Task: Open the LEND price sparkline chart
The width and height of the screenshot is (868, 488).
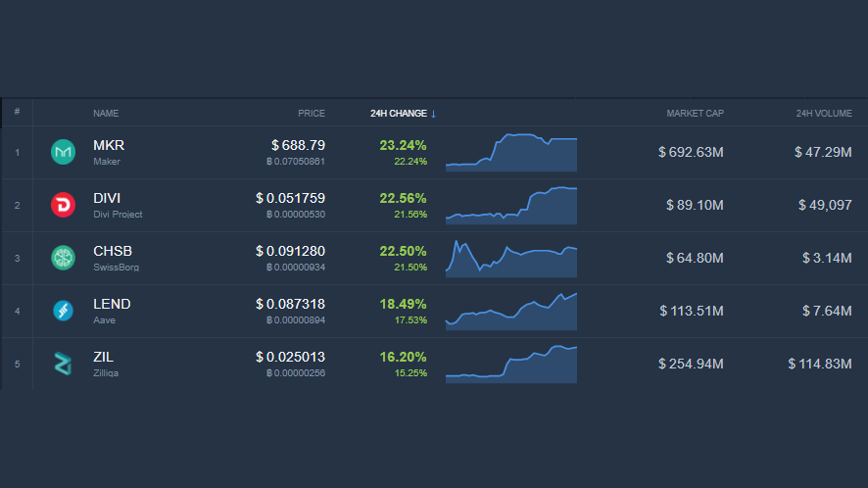Action: click(x=511, y=312)
